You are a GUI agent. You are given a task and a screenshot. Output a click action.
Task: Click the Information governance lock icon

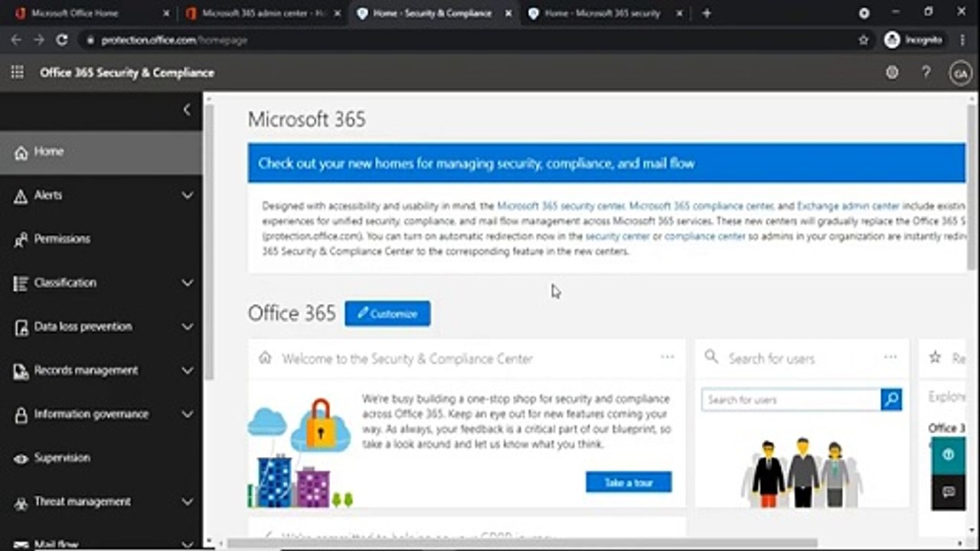pyautogui.click(x=21, y=415)
